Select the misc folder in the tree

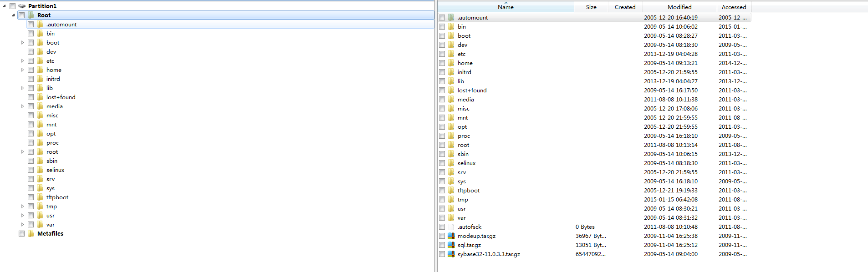click(x=52, y=115)
